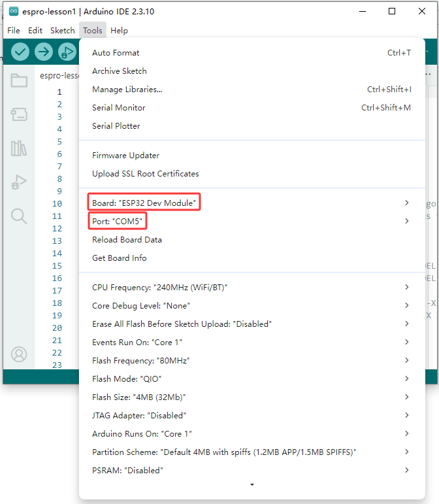Select the espro-lesson1 editor tab
The width and height of the screenshot is (439, 504).
tap(59, 76)
